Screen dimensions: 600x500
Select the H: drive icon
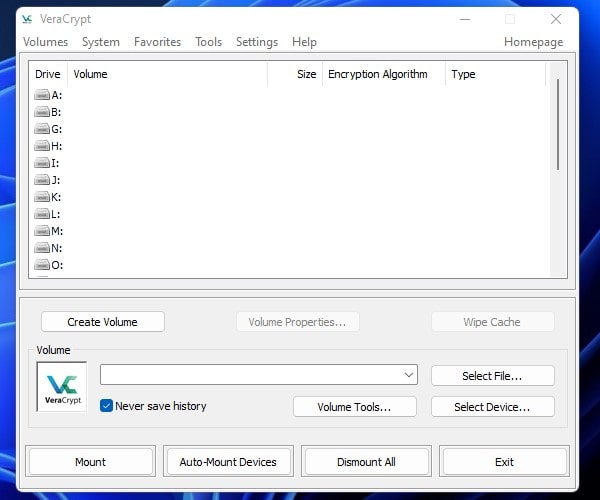42,146
